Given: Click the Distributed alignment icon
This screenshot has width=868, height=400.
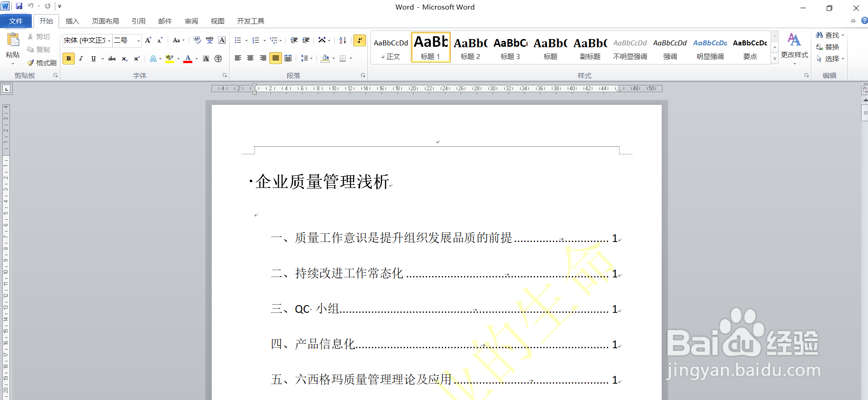Looking at the screenshot, I should [x=288, y=58].
